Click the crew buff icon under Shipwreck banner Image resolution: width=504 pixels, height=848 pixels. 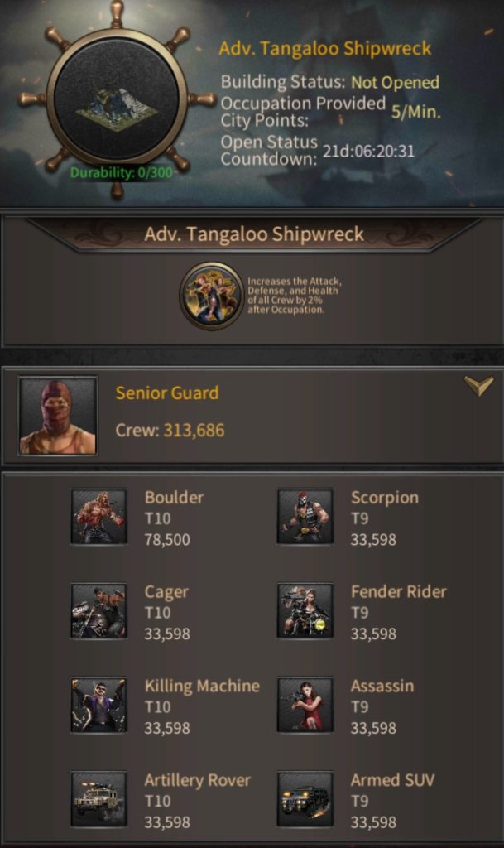tap(212, 296)
